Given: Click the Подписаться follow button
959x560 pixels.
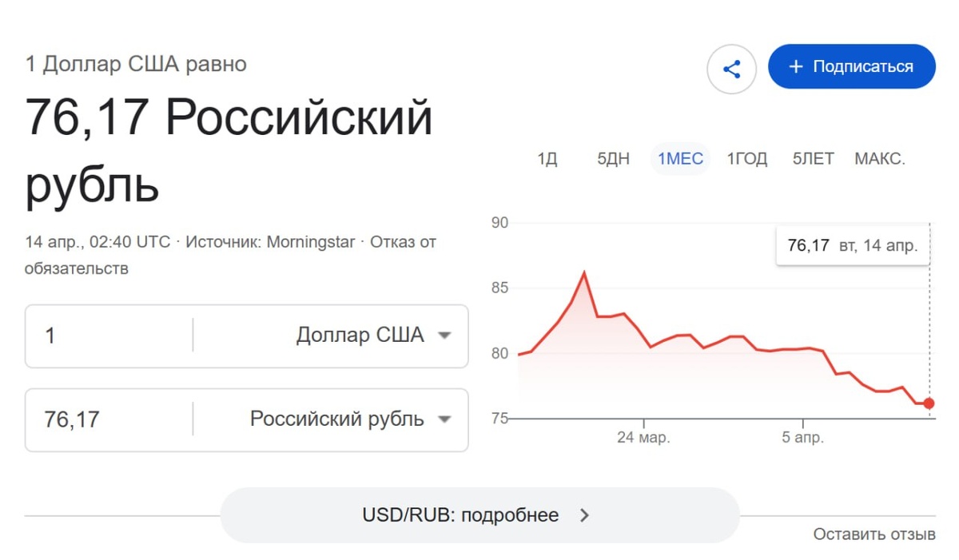Looking at the screenshot, I should click(852, 66).
